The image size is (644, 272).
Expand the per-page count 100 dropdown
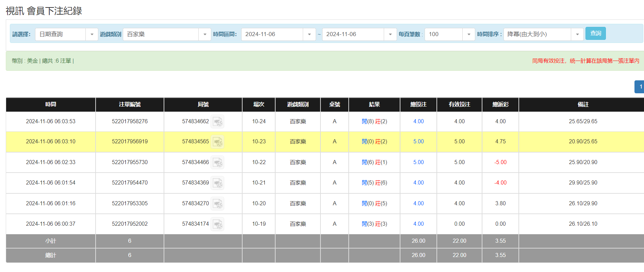468,34
